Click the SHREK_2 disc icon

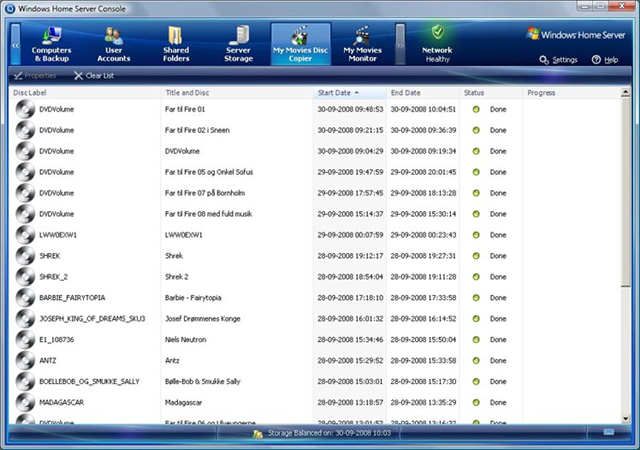click(x=25, y=277)
